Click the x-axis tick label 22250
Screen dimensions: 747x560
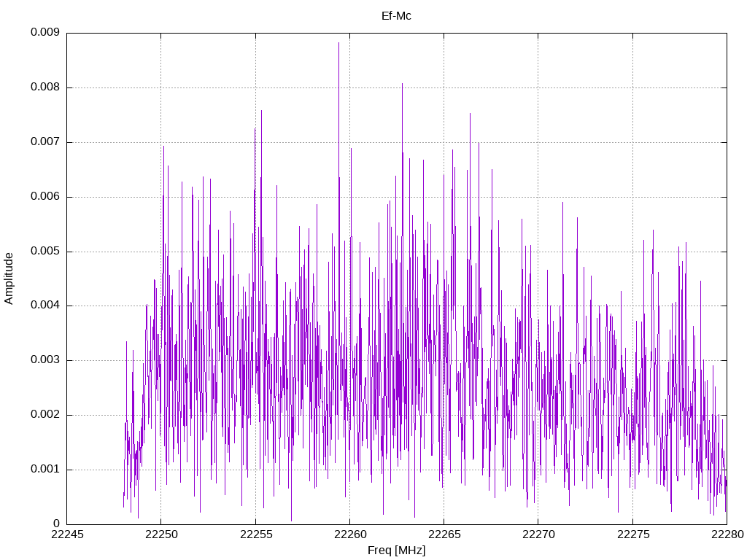161,534
